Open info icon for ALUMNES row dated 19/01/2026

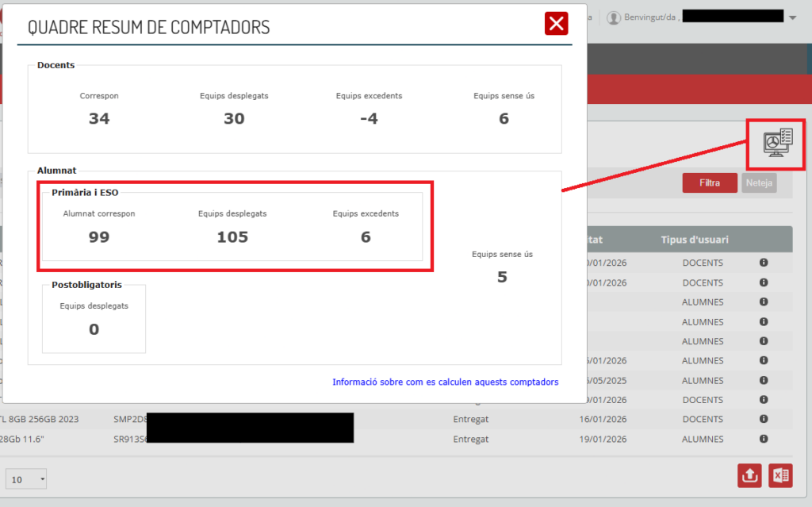[x=764, y=439]
